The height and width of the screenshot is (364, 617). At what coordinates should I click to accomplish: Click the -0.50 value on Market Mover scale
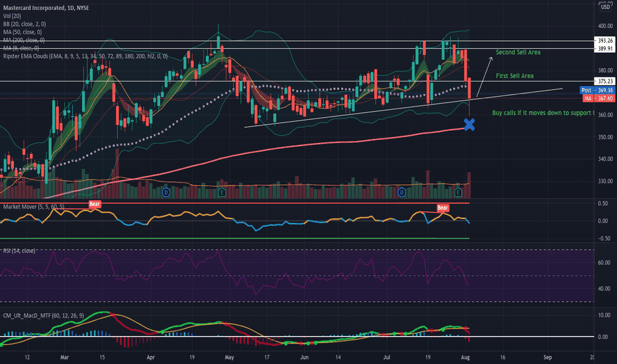[x=604, y=238]
